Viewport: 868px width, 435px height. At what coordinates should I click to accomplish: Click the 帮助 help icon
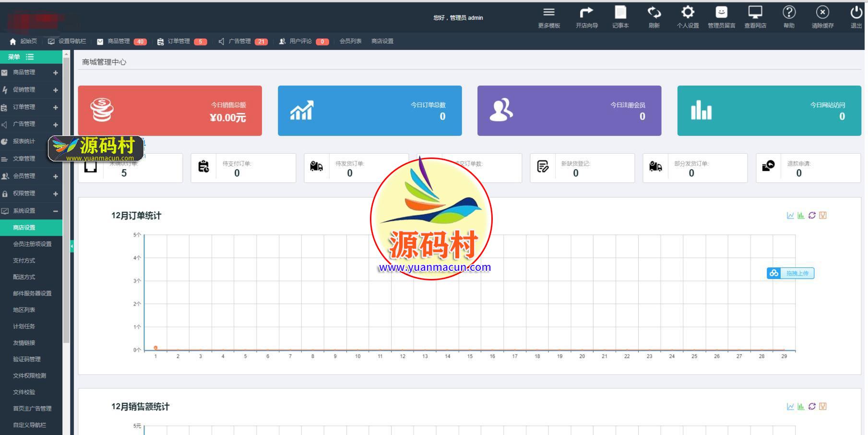pyautogui.click(x=789, y=13)
